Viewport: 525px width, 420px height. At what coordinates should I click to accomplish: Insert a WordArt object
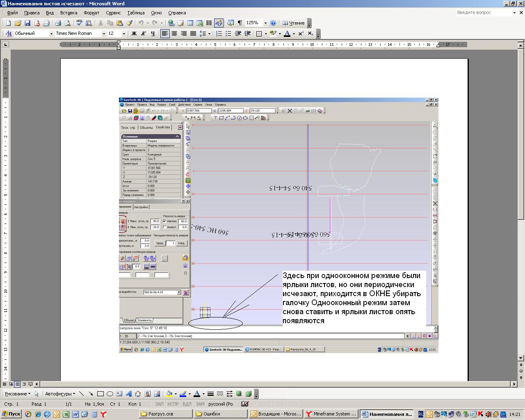128,394
